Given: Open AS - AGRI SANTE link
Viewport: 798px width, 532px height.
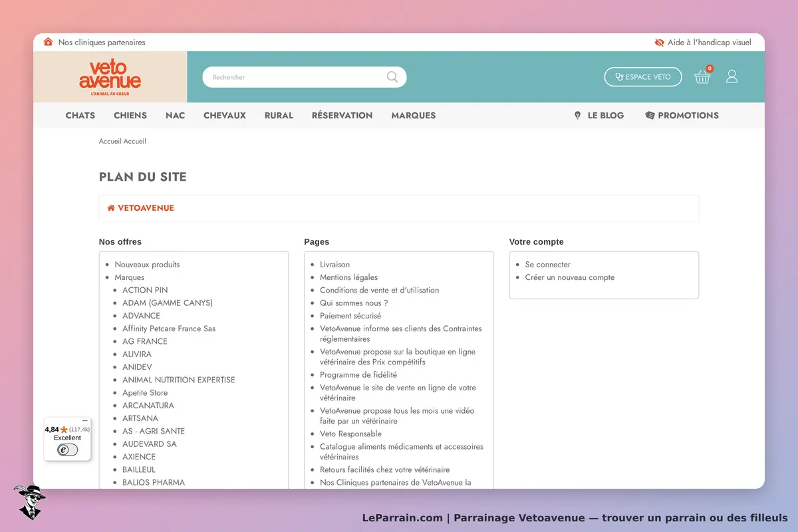Looking at the screenshot, I should pyautogui.click(x=154, y=431).
